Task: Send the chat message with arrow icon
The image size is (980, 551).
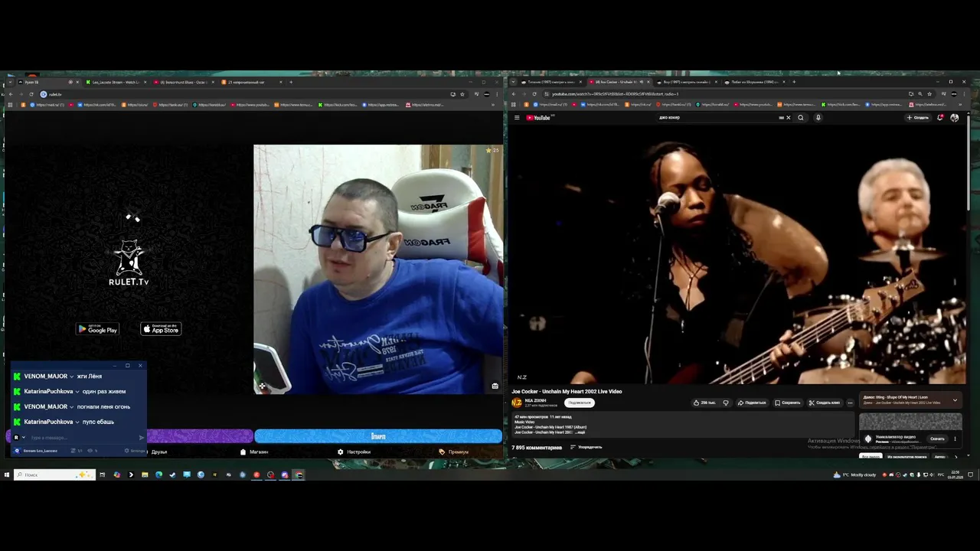Action: point(141,438)
